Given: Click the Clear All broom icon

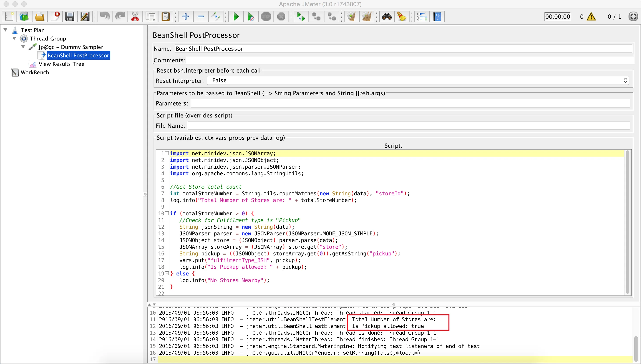Looking at the screenshot, I should pos(367,17).
